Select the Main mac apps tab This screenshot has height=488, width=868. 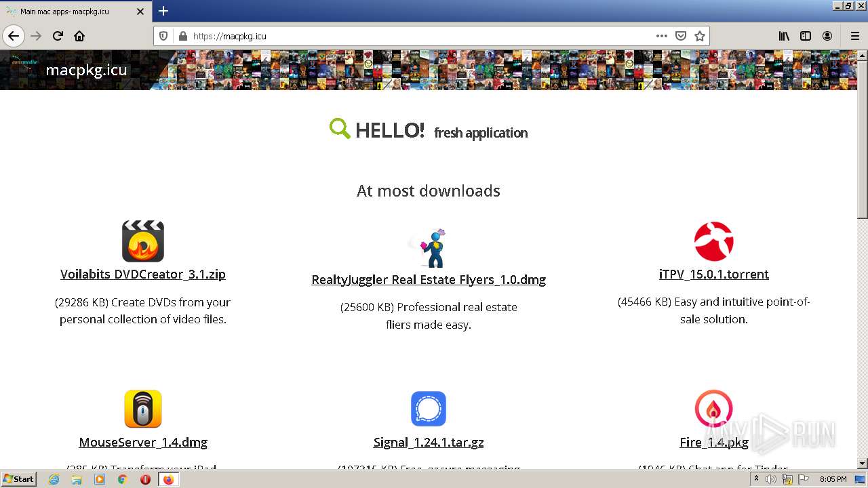[x=76, y=12]
